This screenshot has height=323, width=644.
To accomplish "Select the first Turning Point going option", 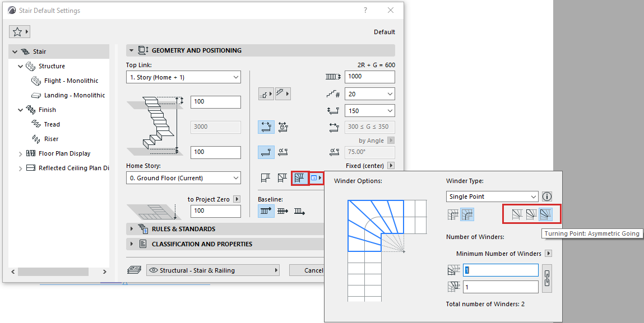I will pos(517,214).
